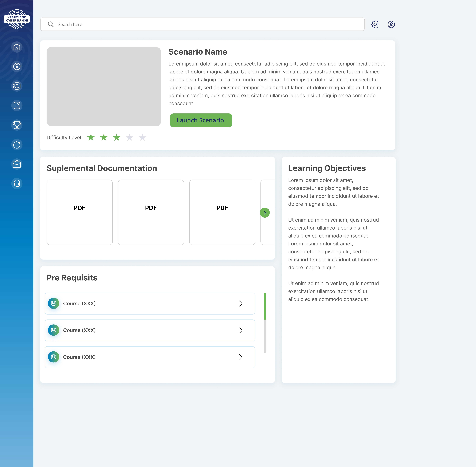Click the Suplemental Documentation heading
Viewport: 476px width, 467px height.
click(102, 168)
